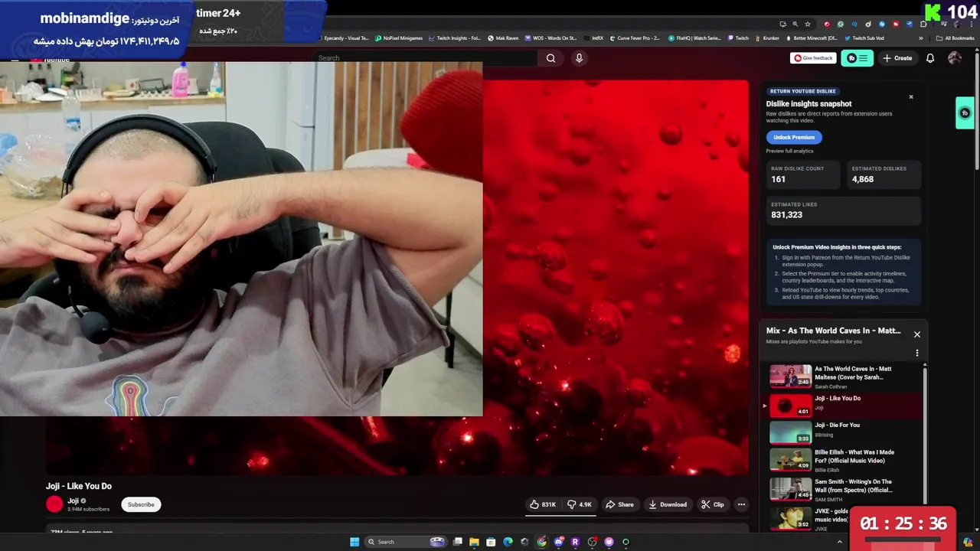This screenshot has height=551, width=980.
Task: Click the Estimated Dislikes value 4,868
Action: (x=863, y=179)
